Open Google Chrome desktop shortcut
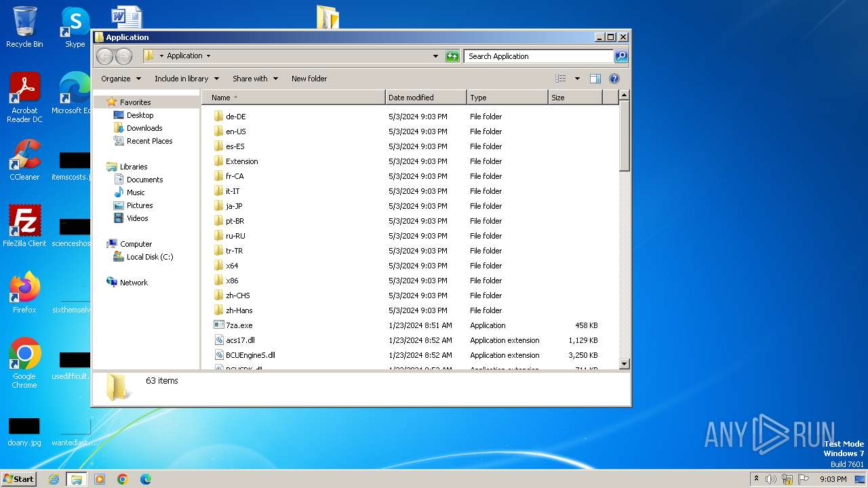This screenshot has width=868, height=488. tap(24, 363)
